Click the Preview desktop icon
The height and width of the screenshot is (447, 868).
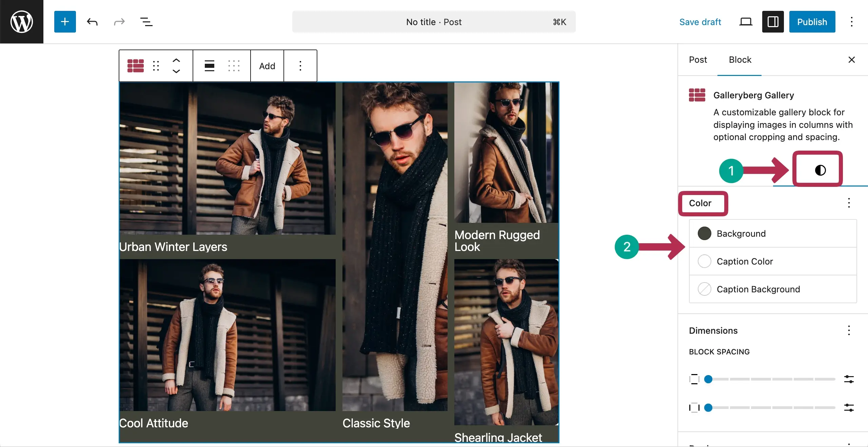coord(745,22)
